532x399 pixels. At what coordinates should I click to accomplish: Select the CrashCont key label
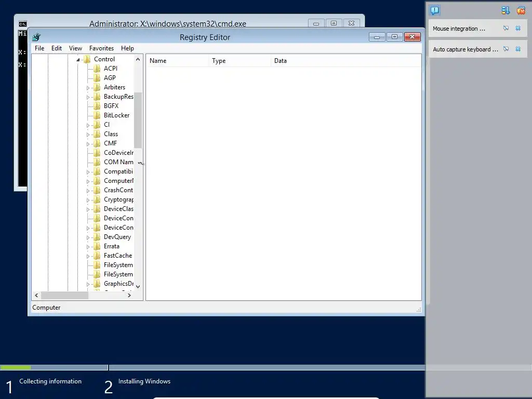point(118,190)
